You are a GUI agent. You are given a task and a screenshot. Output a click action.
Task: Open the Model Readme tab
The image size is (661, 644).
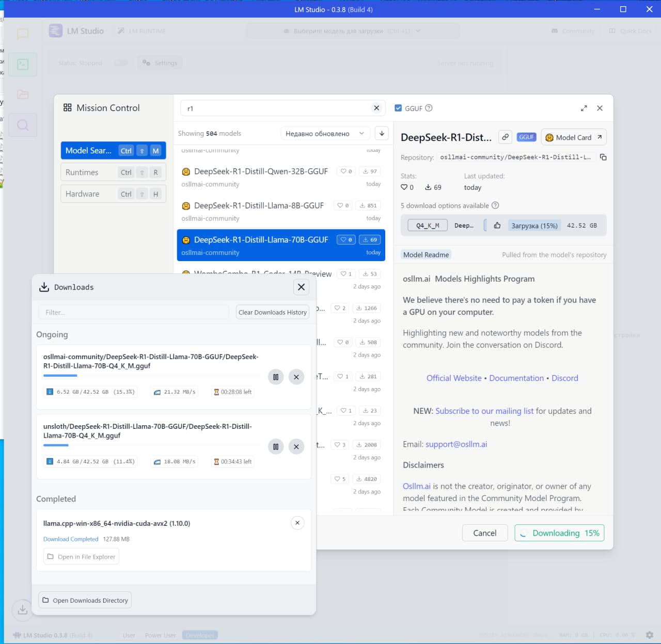[426, 254]
